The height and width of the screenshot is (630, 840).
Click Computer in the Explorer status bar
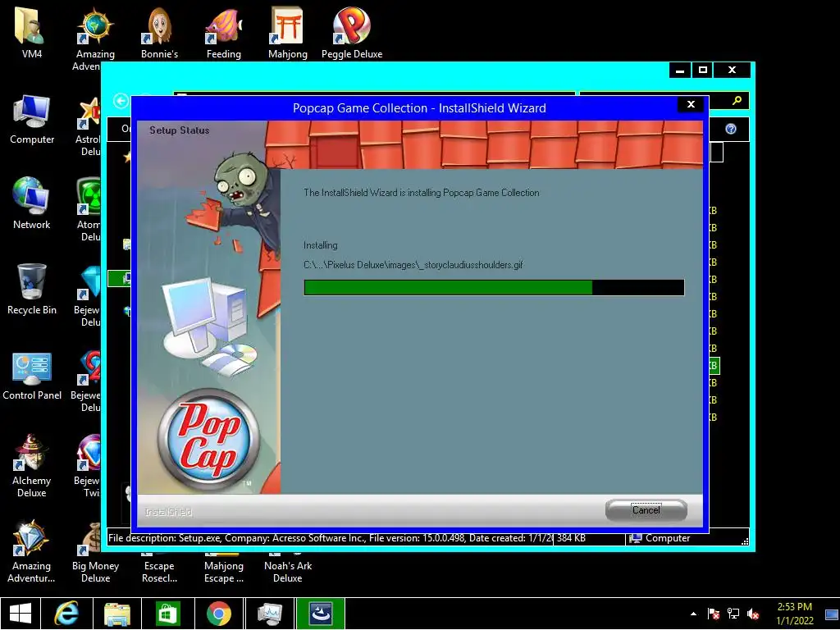[660, 538]
